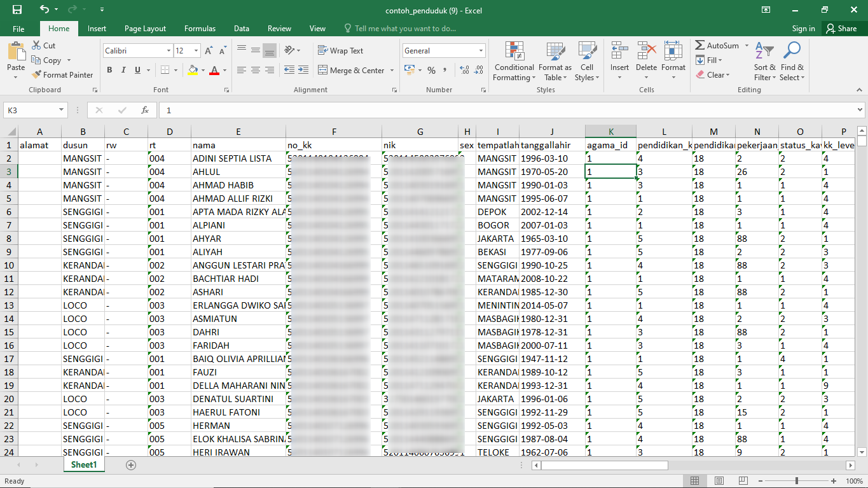Toggle Wrap Text
Image resolution: width=868 pixels, height=488 pixels.
click(340, 51)
